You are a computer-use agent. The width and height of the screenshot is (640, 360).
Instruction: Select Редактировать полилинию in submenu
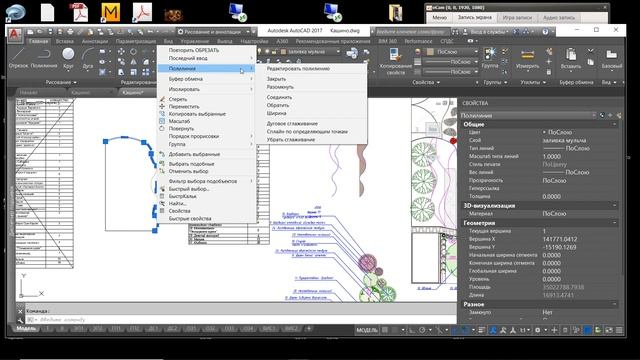tap(298, 69)
